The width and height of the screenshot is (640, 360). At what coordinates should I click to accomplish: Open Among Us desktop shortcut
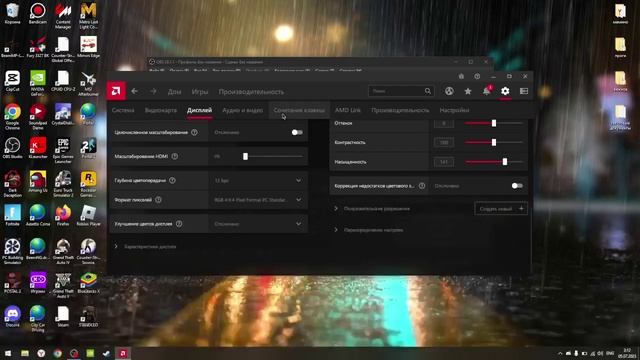coord(38,182)
